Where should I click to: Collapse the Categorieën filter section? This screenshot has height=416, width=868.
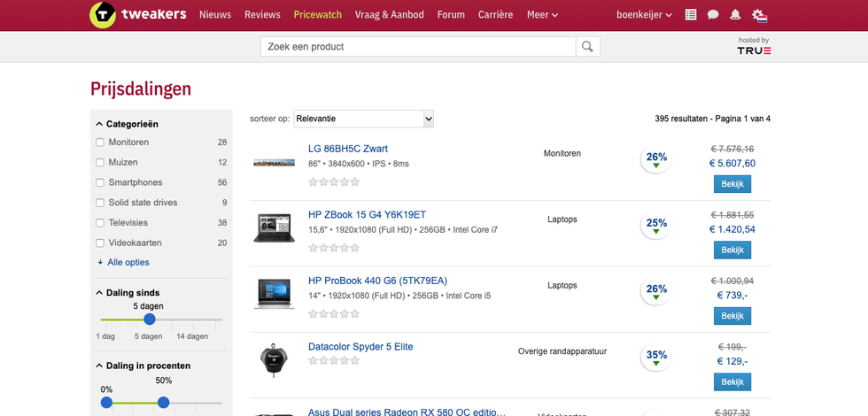pyautogui.click(x=127, y=124)
